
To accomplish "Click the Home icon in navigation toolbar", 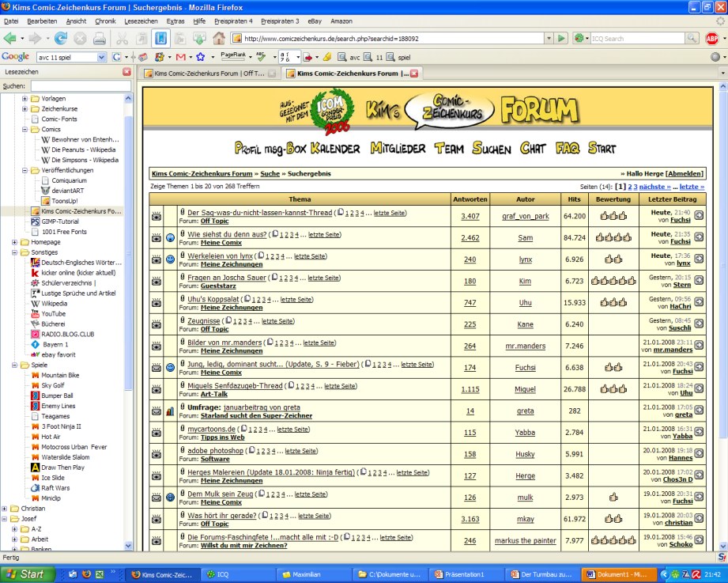I will tap(219, 38).
